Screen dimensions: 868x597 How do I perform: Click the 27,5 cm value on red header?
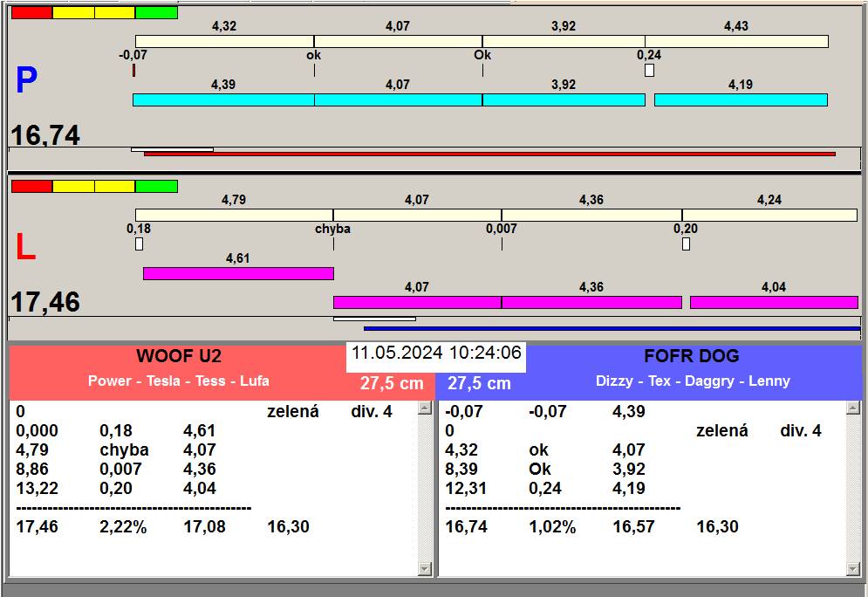pyautogui.click(x=392, y=382)
